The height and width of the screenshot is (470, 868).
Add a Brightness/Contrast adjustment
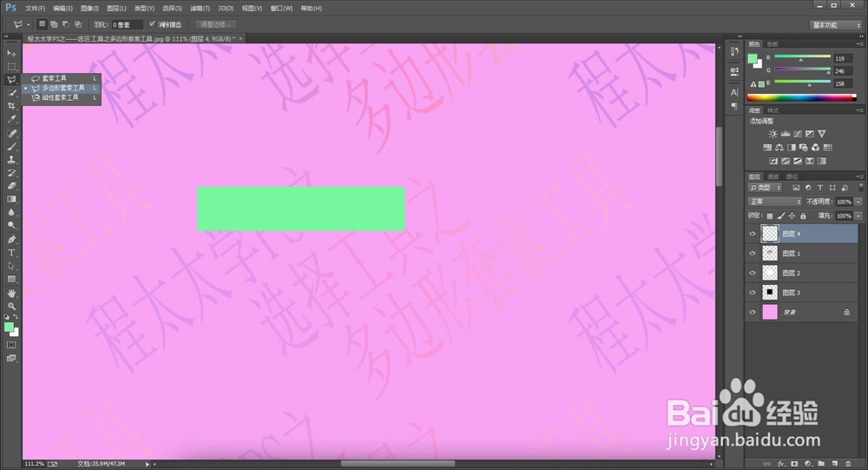coord(773,134)
